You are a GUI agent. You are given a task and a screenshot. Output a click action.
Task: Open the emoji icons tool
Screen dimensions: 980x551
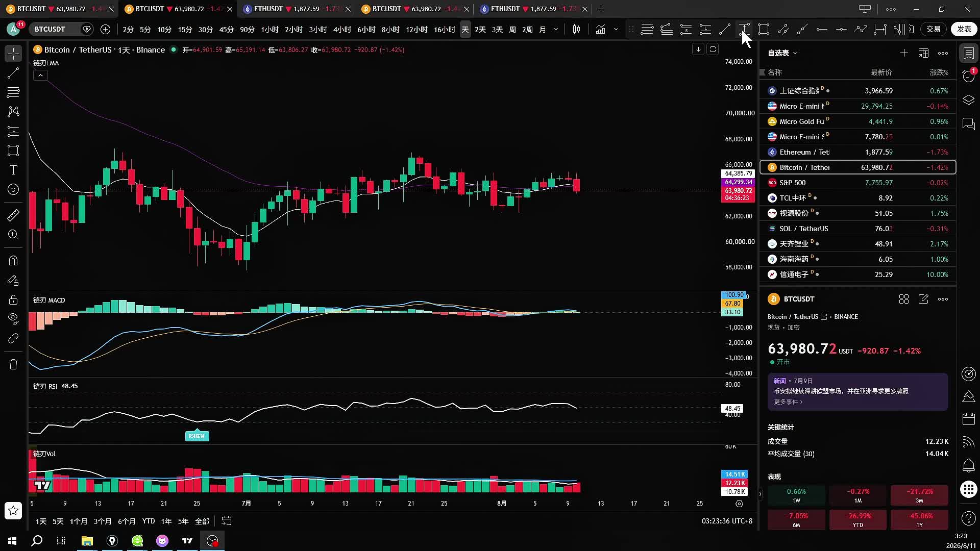click(13, 189)
